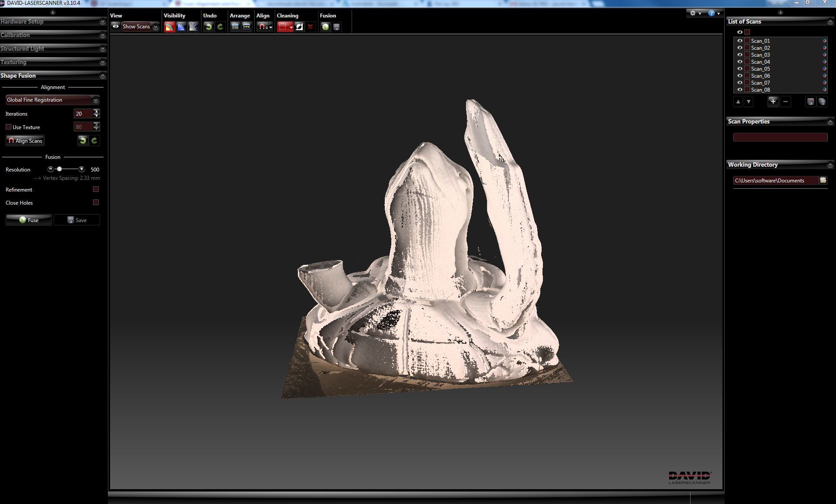Click the Fuse button

click(28, 220)
